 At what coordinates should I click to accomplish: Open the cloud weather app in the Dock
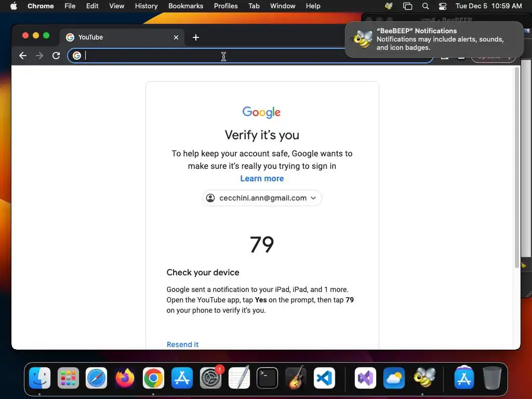[394, 378]
